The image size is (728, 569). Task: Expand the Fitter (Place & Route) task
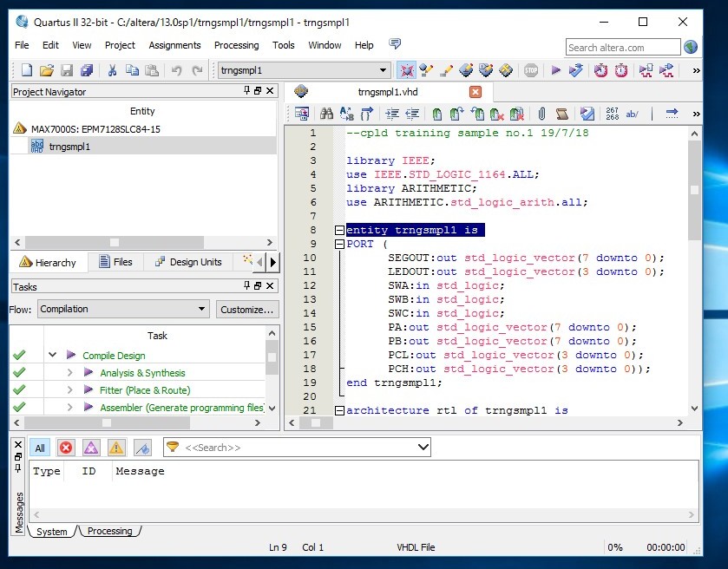click(x=69, y=389)
